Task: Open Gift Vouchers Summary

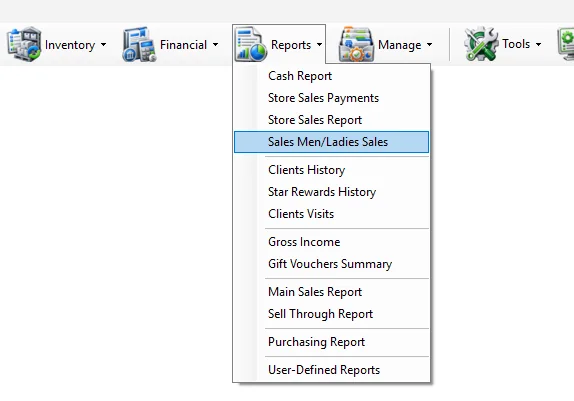Action: click(331, 264)
